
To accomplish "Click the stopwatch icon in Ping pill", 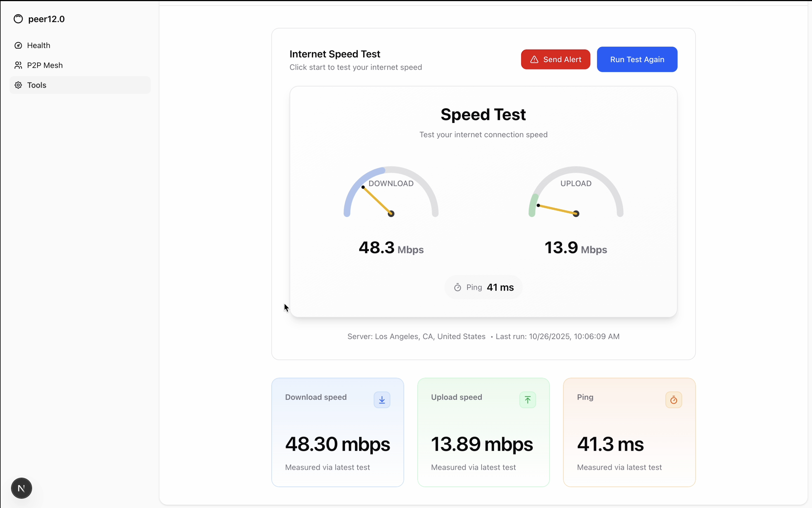I will pos(457,288).
